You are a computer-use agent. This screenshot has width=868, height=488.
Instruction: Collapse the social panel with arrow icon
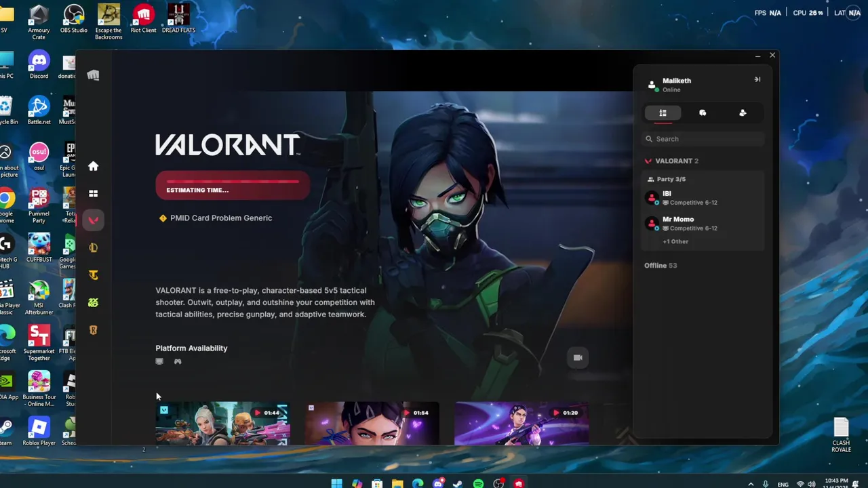click(x=757, y=79)
